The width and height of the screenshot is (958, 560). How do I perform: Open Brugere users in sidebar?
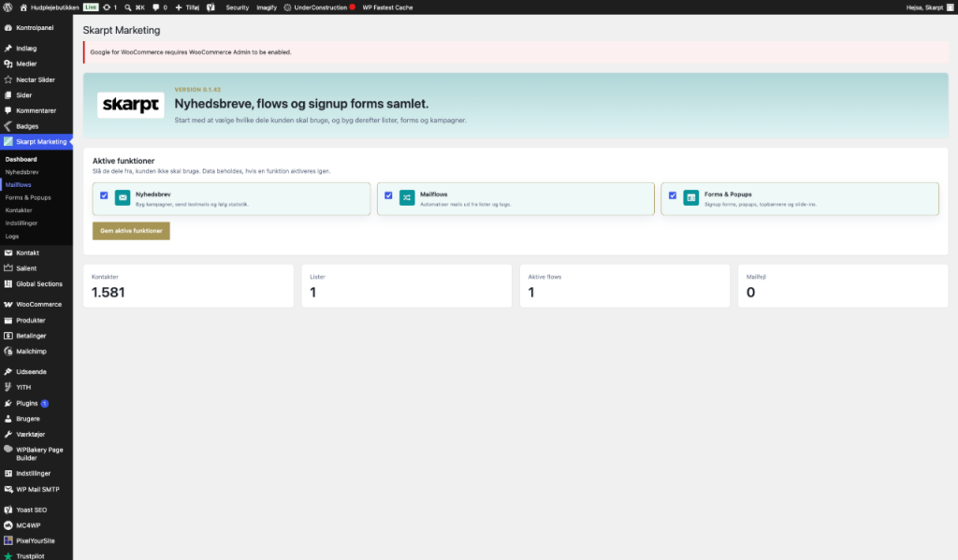[x=36, y=419]
